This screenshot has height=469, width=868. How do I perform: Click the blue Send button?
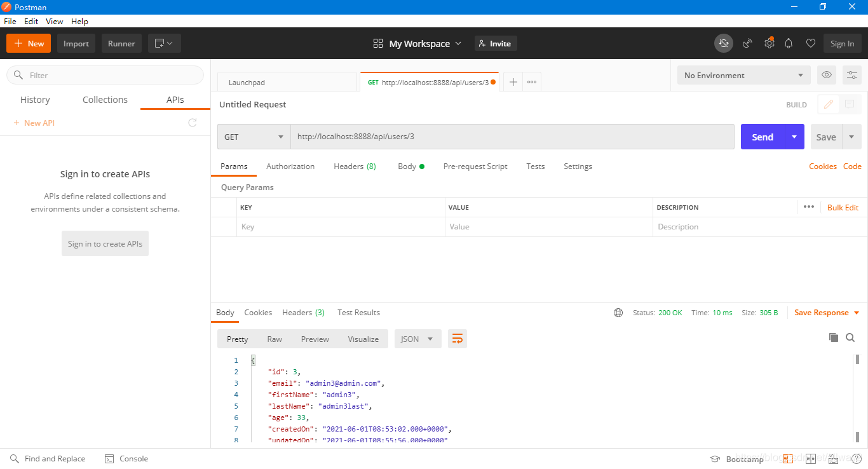763,137
